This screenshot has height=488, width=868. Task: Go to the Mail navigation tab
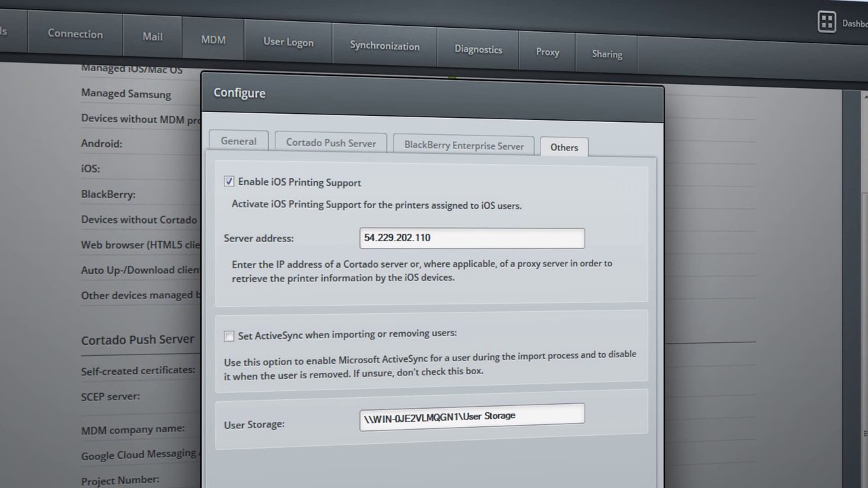pyautogui.click(x=153, y=37)
